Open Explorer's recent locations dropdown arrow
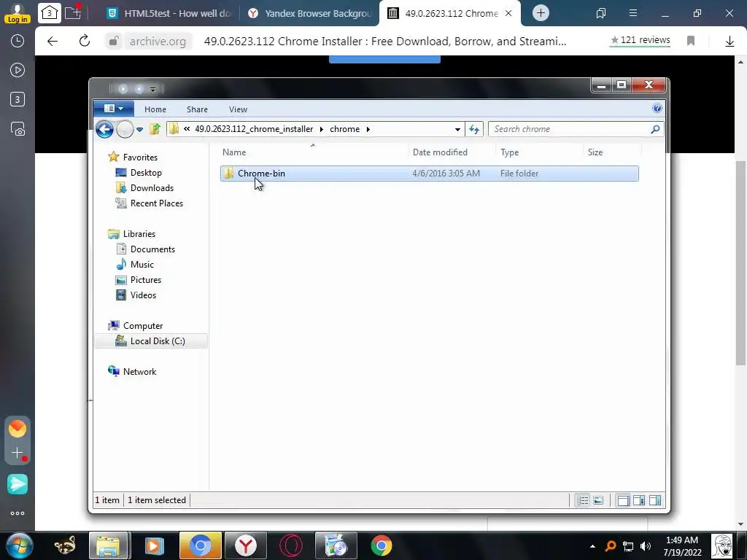747x560 pixels. [x=139, y=130]
